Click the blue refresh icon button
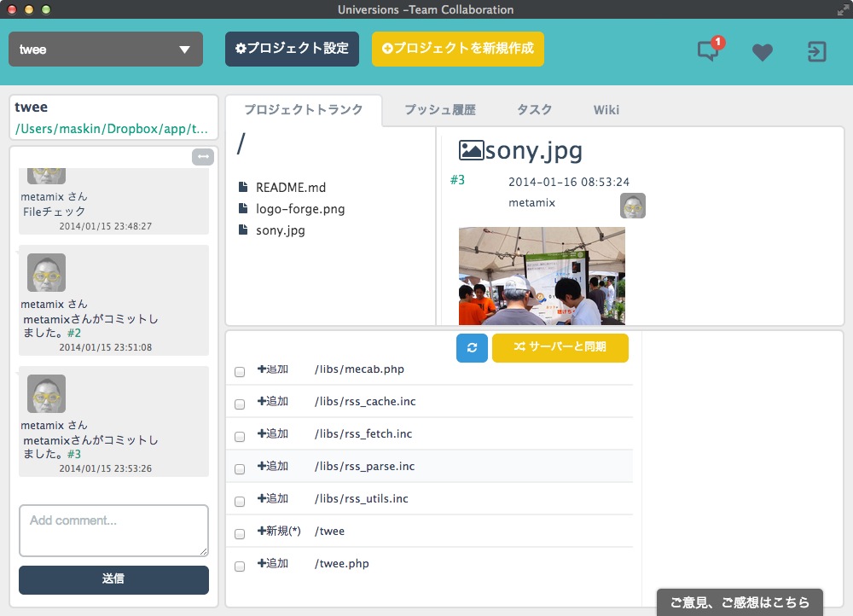Image resolution: width=853 pixels, height=616 pixels. coord(472,348)
